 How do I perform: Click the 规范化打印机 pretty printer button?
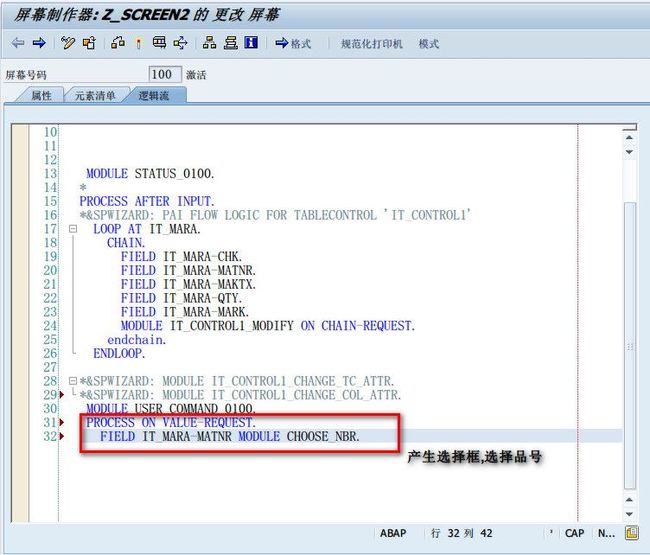pyautogui.click(x=371, y=44)
